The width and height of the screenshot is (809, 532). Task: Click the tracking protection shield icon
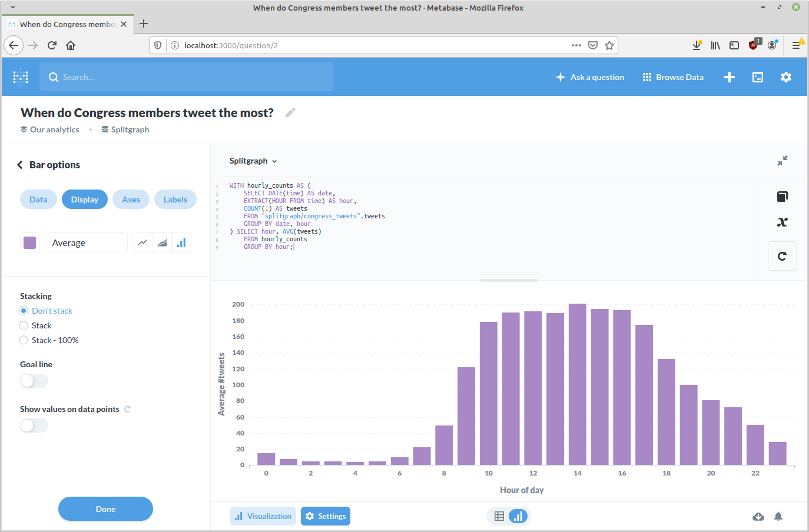[x=158, y=45]
